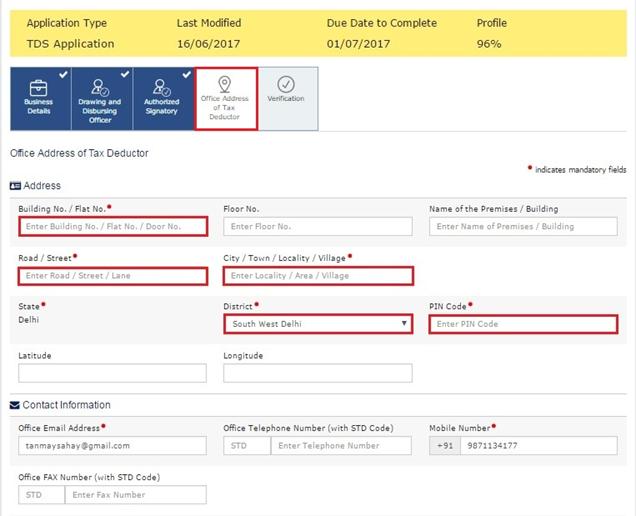Image resolution: width=636 pixels, height=516 pixels.
Task: Click the Road / Street input field
Action: pos(113,276)
